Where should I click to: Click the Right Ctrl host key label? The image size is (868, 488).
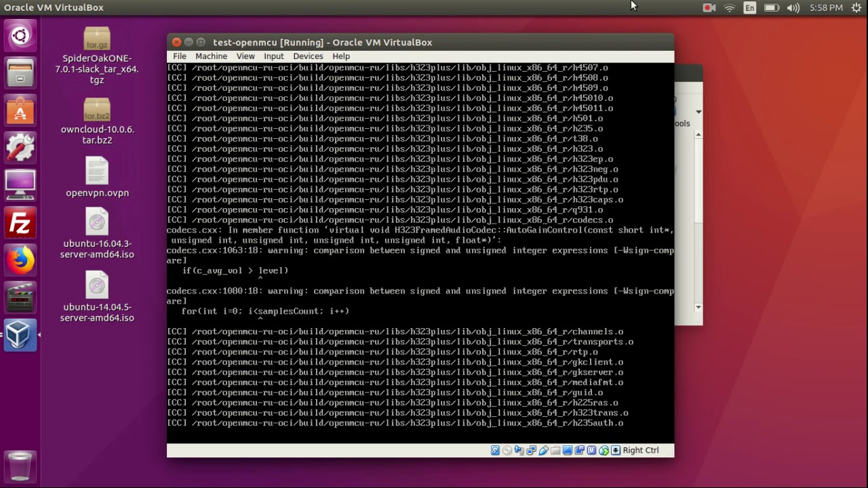pos(641,450)
